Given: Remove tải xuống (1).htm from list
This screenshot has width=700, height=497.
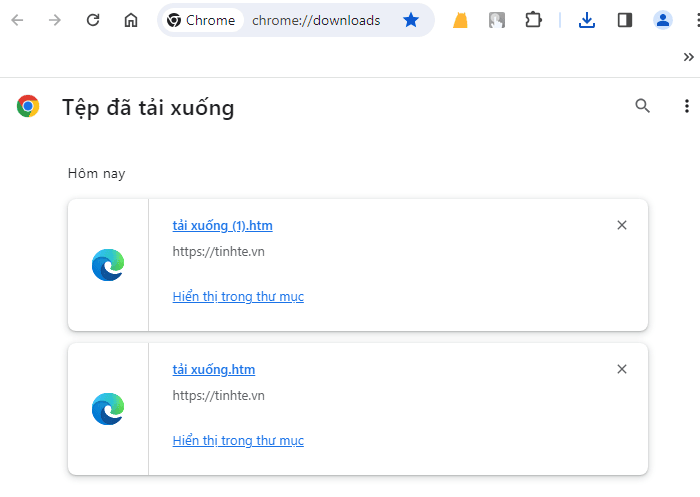Looking at the screenshot, I should click(x=622, y=225).
